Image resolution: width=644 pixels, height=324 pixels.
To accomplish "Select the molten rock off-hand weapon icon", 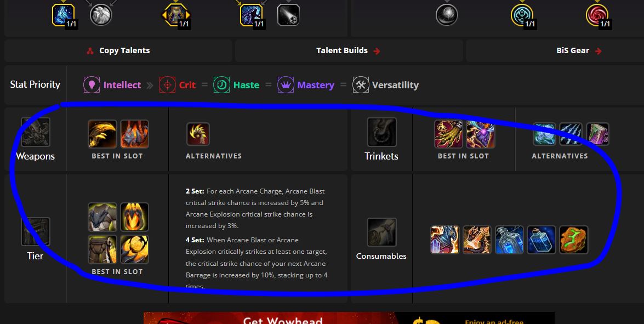I will tap(134, 134).
